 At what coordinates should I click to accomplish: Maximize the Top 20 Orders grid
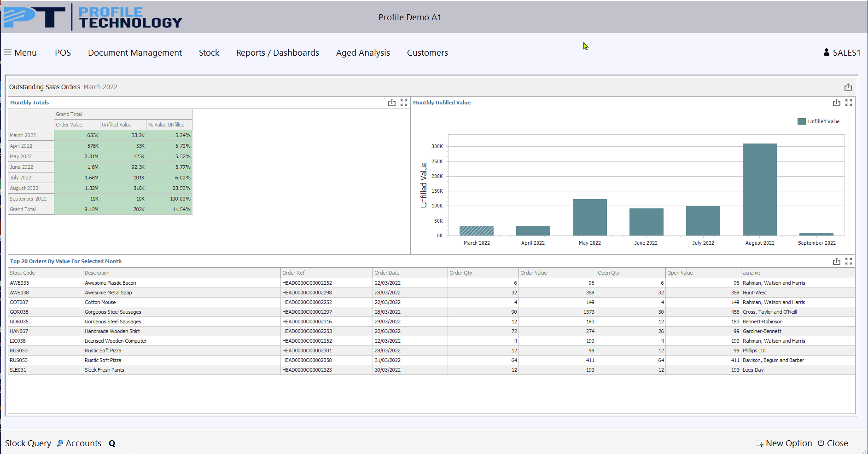(849, 261)
